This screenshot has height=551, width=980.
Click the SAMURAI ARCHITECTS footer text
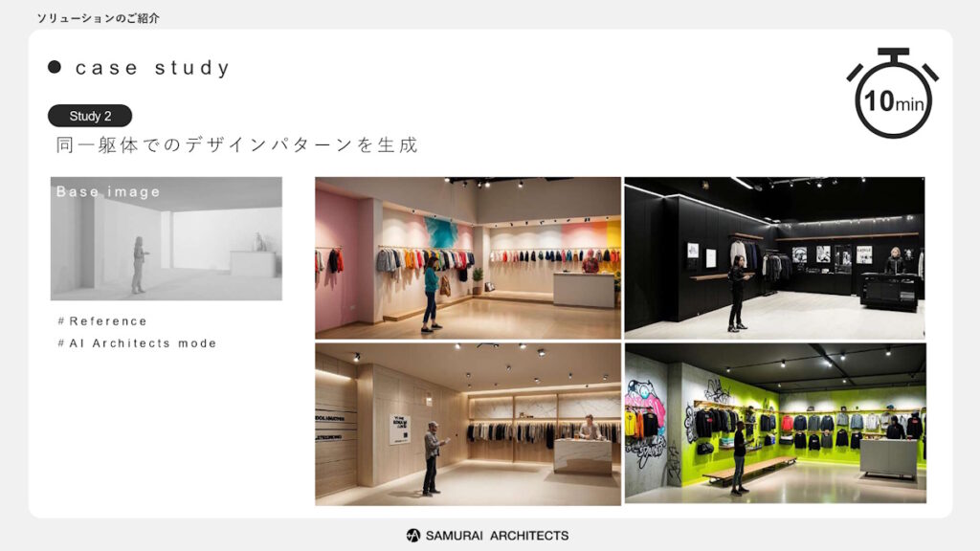[497, 536]
